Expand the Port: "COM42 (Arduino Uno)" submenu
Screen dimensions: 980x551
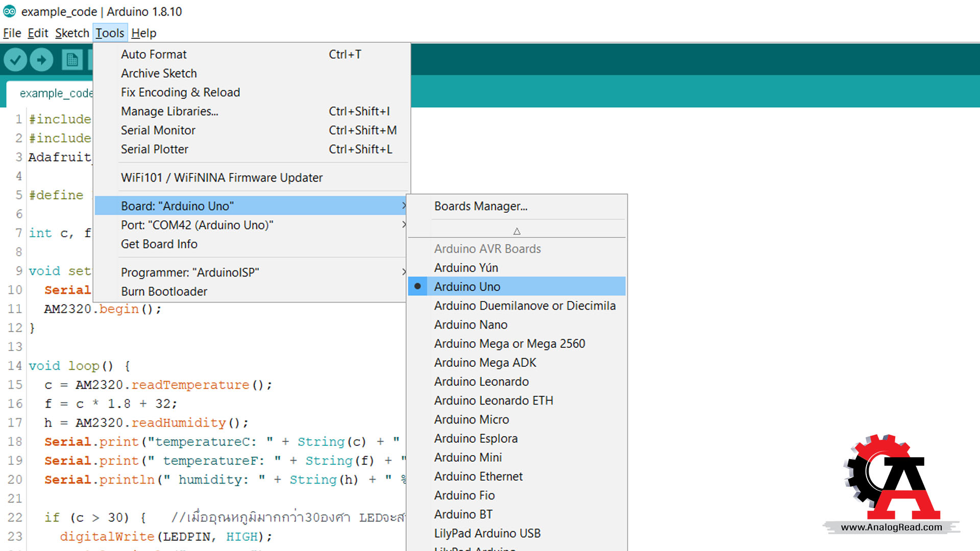tap(251, 225)
